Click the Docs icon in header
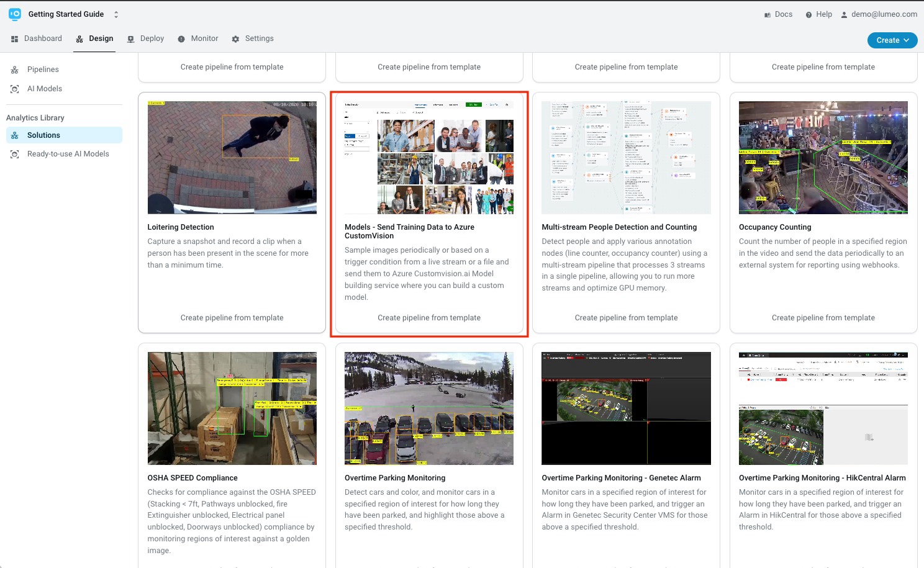The width and height of the screenshot is (924, 568). pyautogui.click(x=768, y=15)
